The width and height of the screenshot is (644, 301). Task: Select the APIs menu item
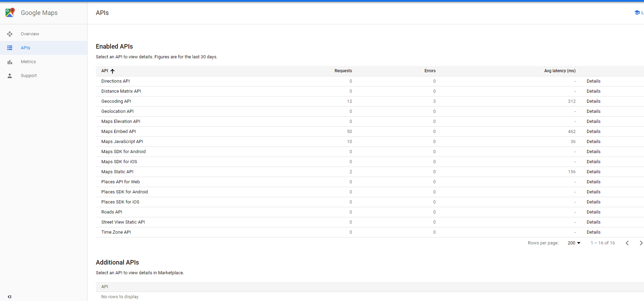25,48
